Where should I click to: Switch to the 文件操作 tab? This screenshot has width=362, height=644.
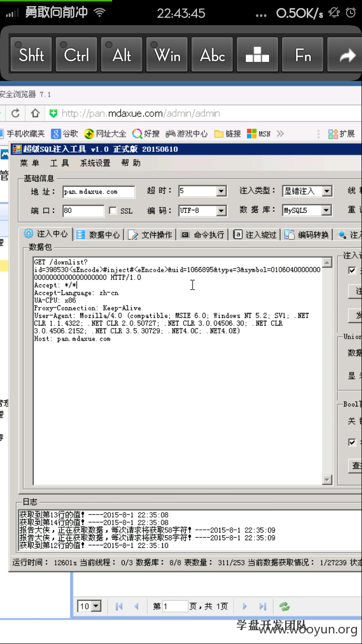150,235
